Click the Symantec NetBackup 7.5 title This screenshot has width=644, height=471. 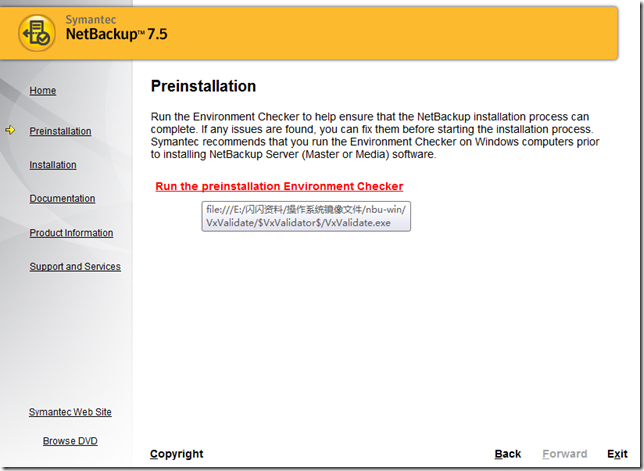coord(117,28)
